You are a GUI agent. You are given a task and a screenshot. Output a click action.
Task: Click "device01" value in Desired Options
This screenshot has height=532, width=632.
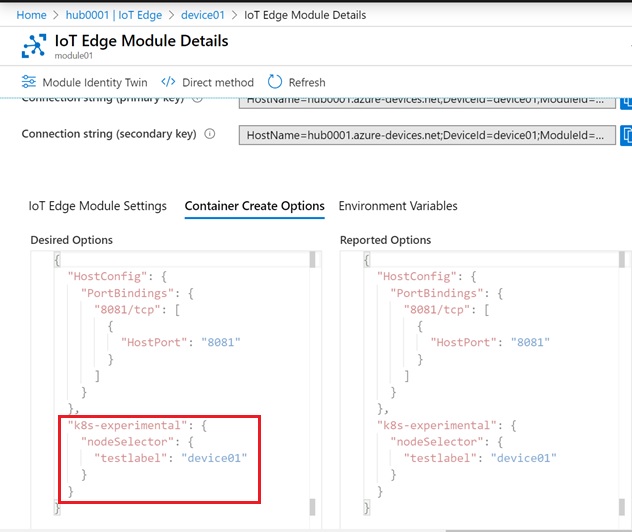point(214,458)
